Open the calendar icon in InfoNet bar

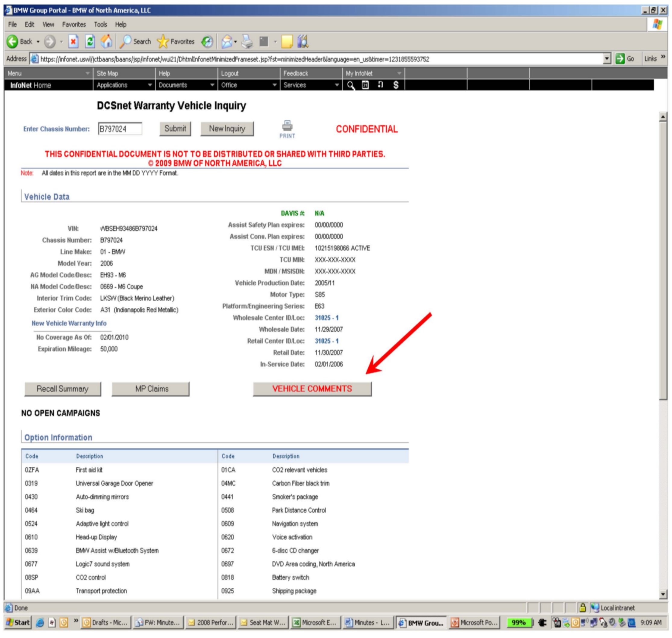365,85
